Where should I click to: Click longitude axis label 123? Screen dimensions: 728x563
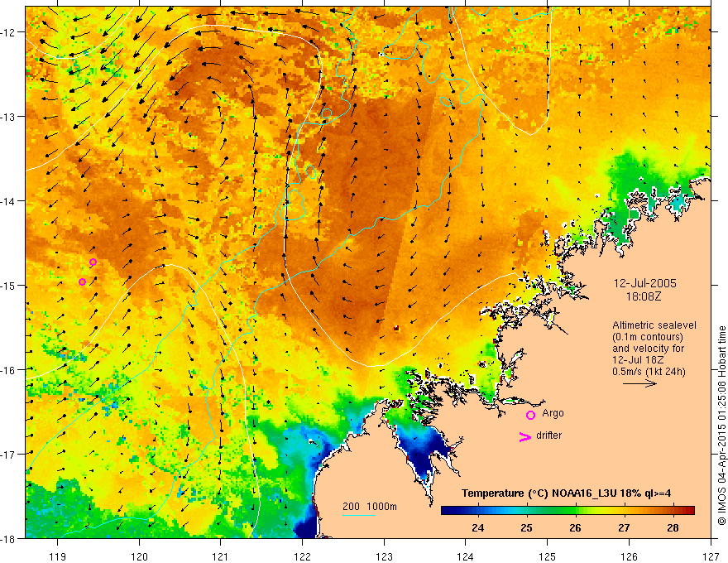point(384,556)
